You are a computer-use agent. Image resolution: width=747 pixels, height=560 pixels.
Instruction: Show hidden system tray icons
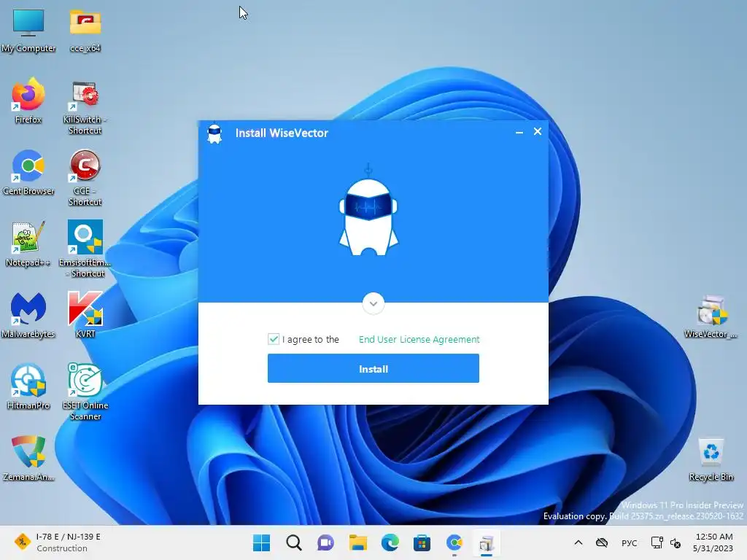pyautogui.click(x=578, y=542)
